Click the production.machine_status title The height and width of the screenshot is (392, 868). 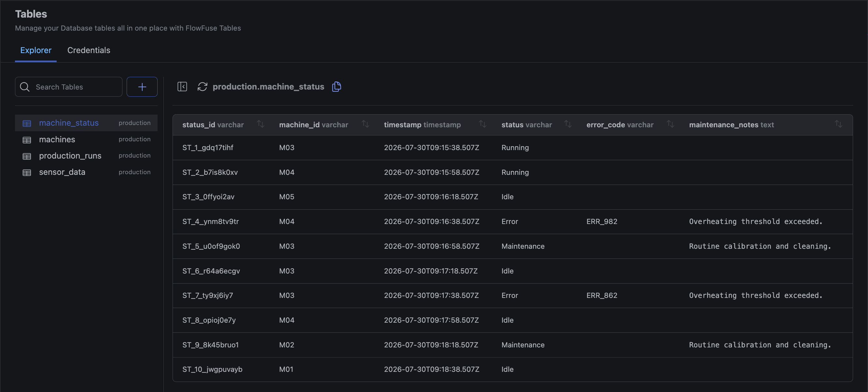click(x=268, y=87)
